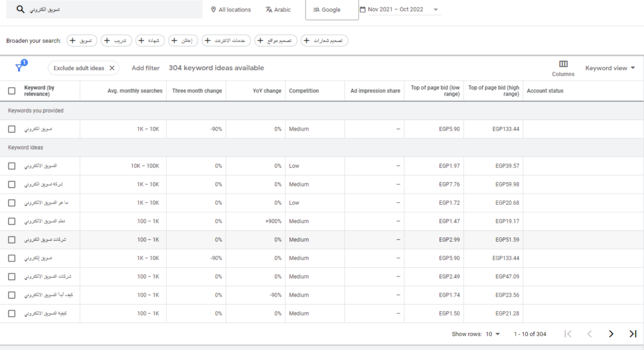Open the filter funnel icon
The height and width of the screenshot is (350, 644).
tap(19, 68)
